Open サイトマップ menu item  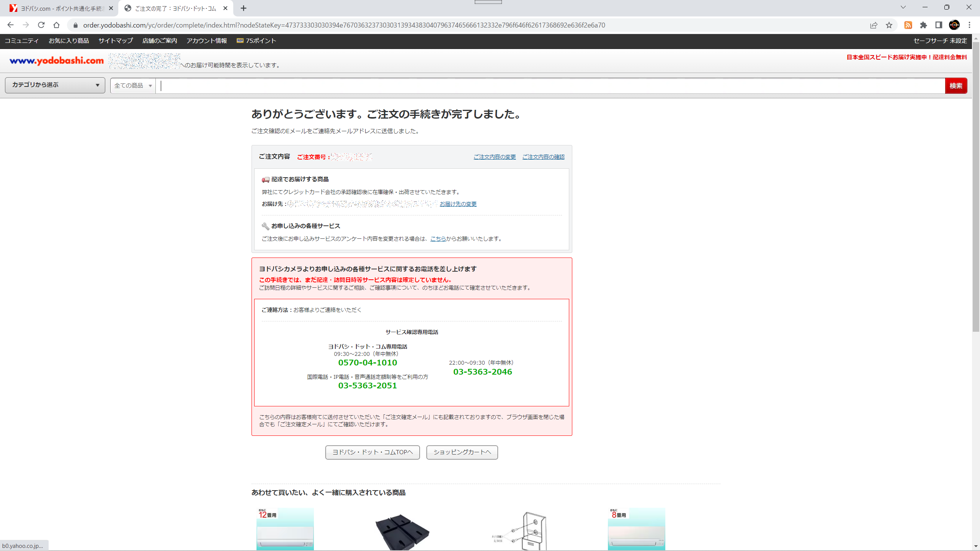[116, 41]
